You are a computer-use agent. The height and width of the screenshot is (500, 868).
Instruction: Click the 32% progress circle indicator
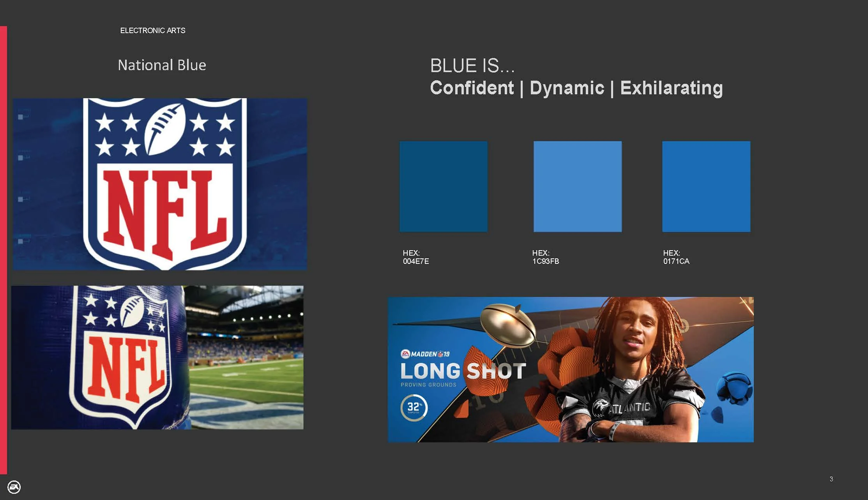click(x=414, y=408)
